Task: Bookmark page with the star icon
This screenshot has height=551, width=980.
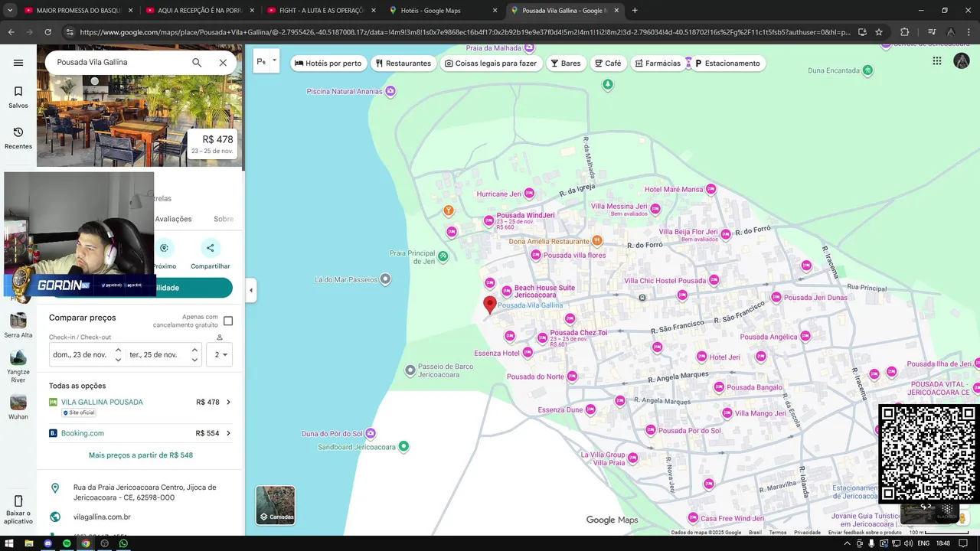Action: (x=879, y=32)
